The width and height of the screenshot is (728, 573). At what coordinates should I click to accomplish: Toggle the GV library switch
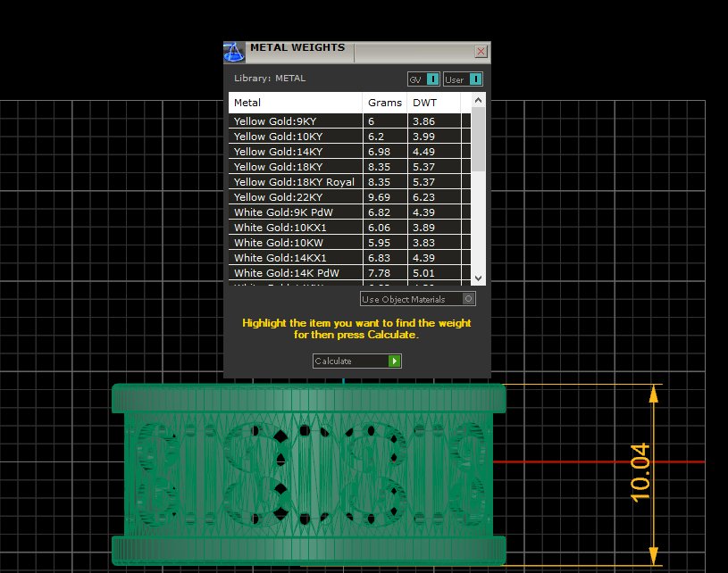pos(423,79)
